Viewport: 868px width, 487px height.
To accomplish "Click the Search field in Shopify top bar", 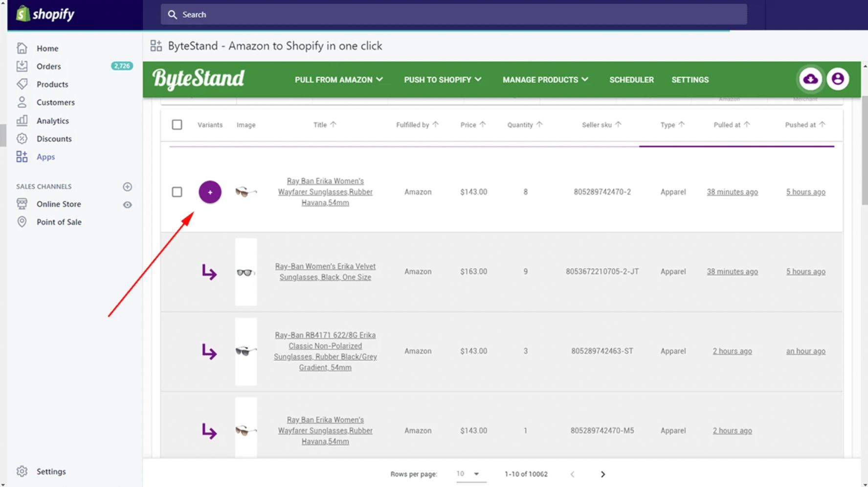I will click(x=454, y=14).
